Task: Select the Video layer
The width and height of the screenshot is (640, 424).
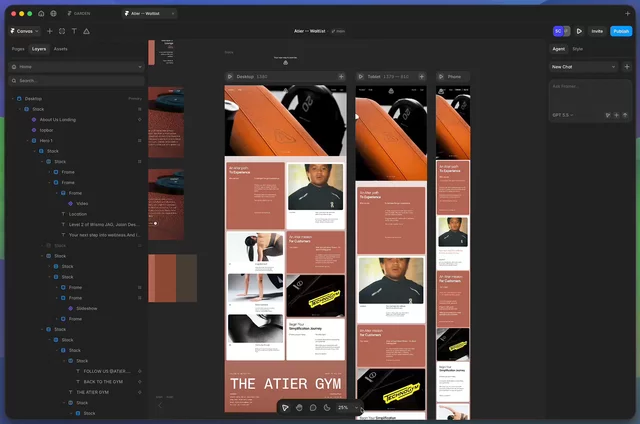Action: [x=82, y=204]
